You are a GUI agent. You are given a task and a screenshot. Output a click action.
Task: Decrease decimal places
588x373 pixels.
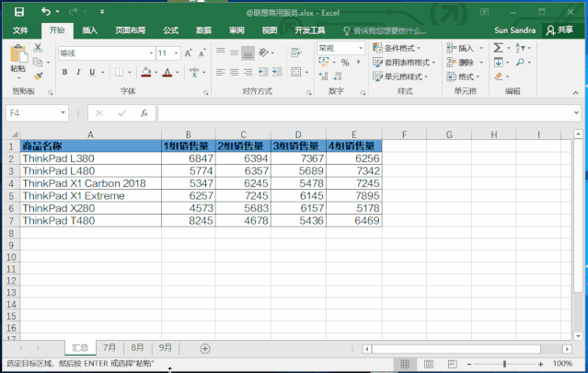pos(338,76)
